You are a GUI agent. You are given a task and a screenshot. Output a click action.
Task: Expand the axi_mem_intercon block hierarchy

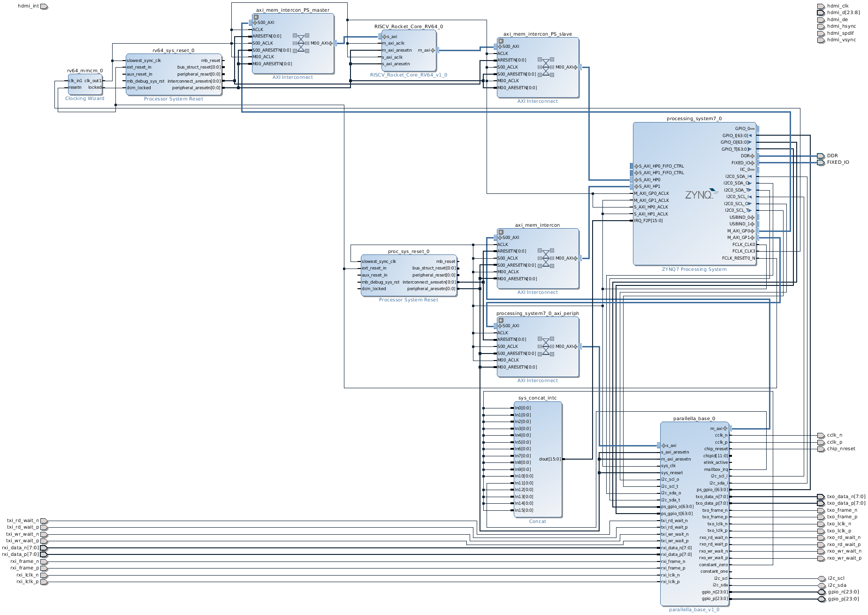(x=501, y=232)
